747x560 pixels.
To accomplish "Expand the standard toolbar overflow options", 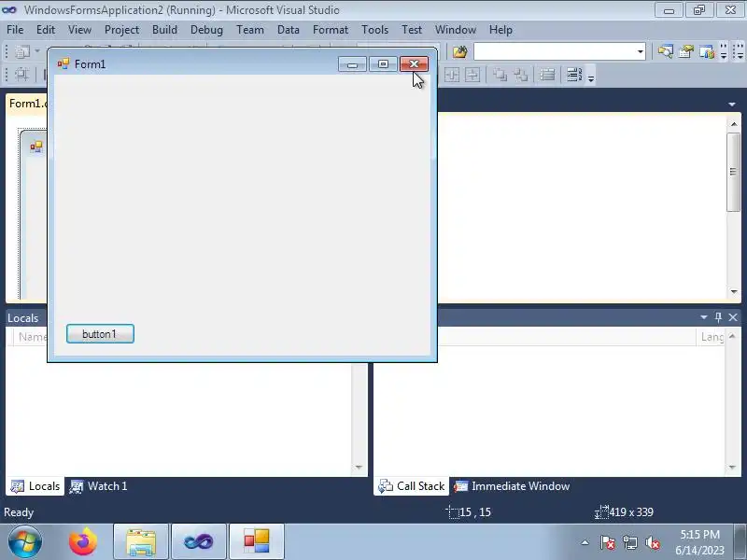I will 723,51.
